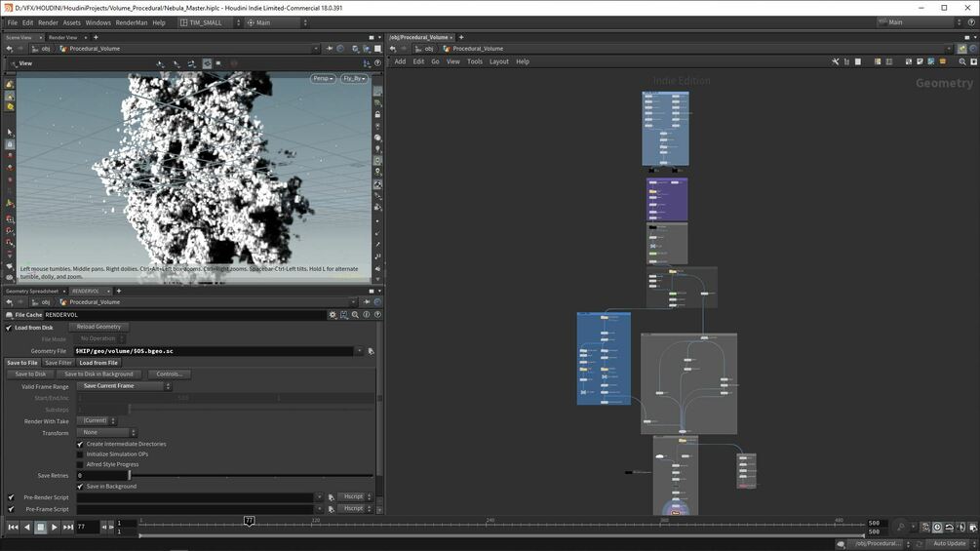Viewport: 980px width, 551px height.
Task: Toggle the Save in Background checkbox
Action: (x=80, y=486)
